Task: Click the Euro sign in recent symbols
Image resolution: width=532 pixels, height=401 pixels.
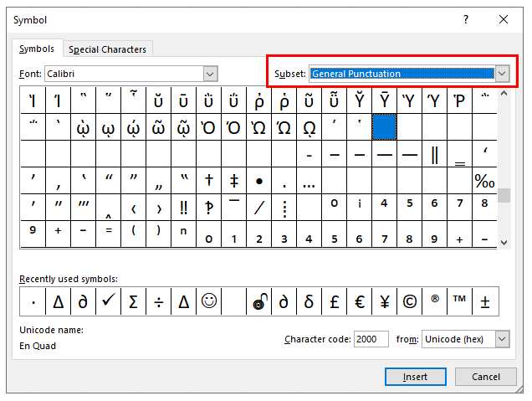Action: coord(359,301)
